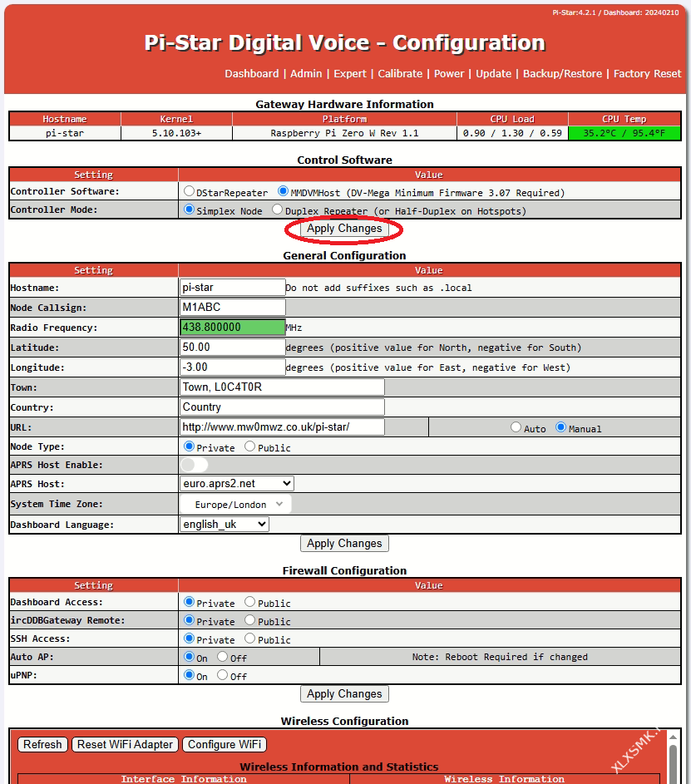This screenshot has width=691, height=784.
Task: Open the Dashboard Language dropdown
Action: (x=224, y=524)
